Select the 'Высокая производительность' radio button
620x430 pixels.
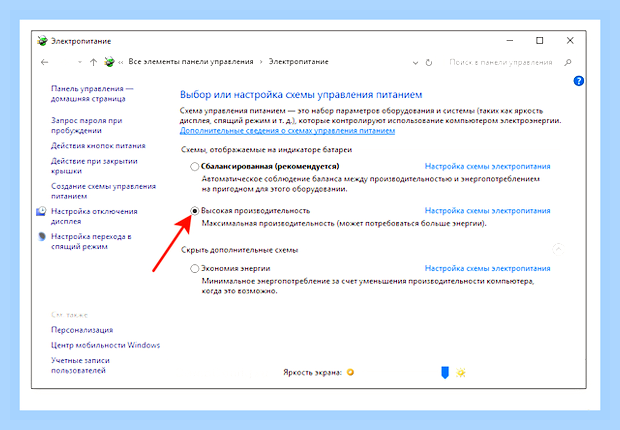(x=194, y=211)
